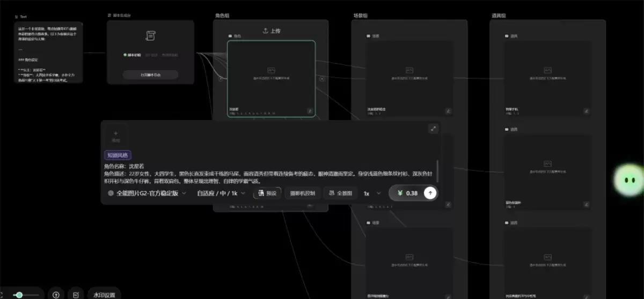Screen dimensions: 644x299
Task: Click the 上传 upload button in 角色组
Action: pyautogui.click(x=271, y=31)
